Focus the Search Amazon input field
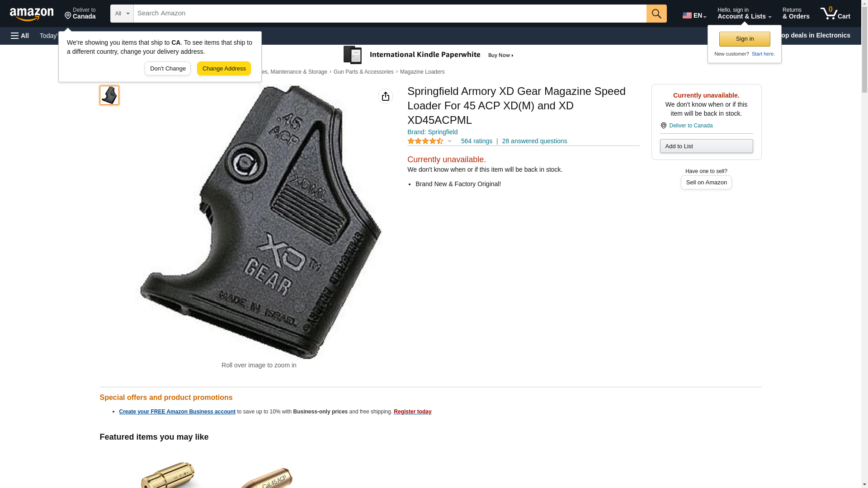The width and height of the screenshot is (868, 488). (390, 14)
